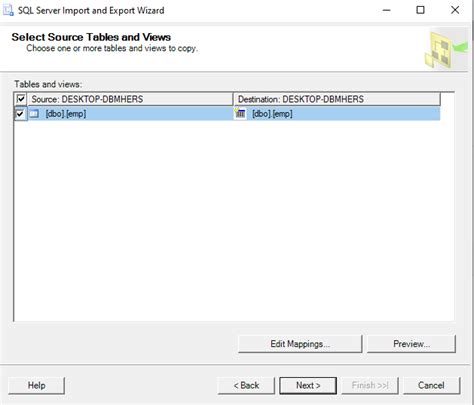Click the destination table icon for [dbo].[emp]

(x=240, y=114)
